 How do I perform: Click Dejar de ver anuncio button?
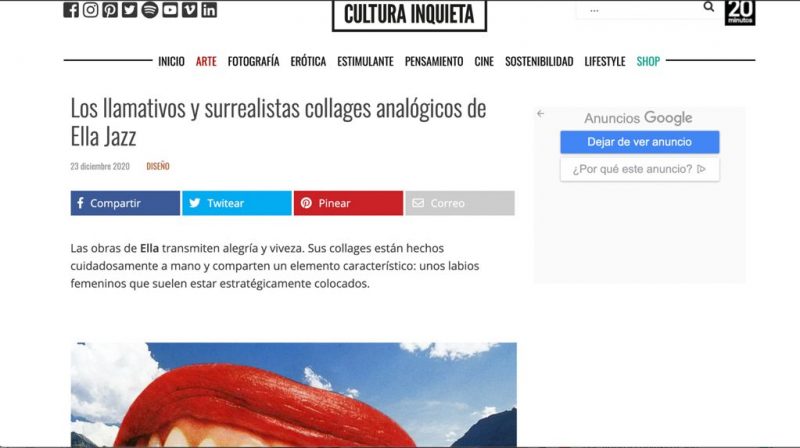[640, 142]
